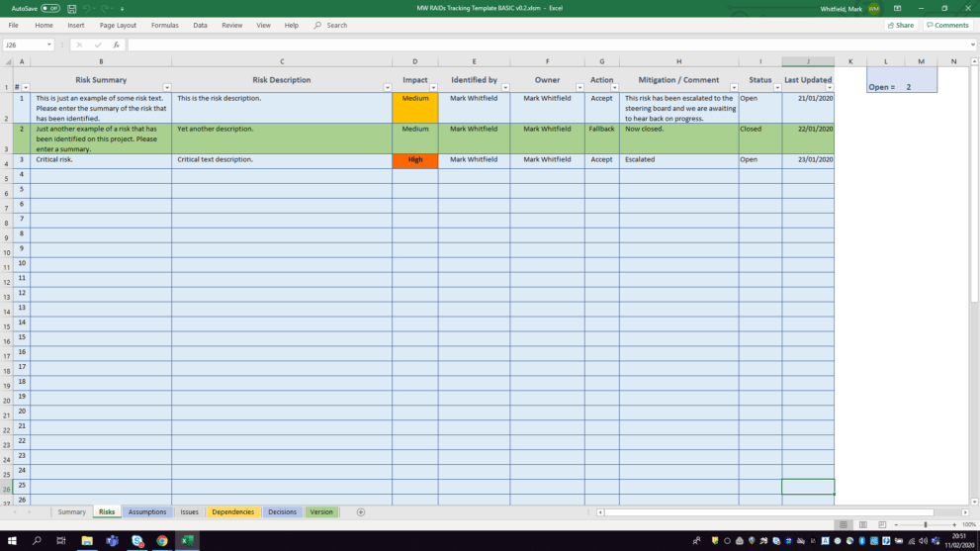Select column header D

pos(415,61)
